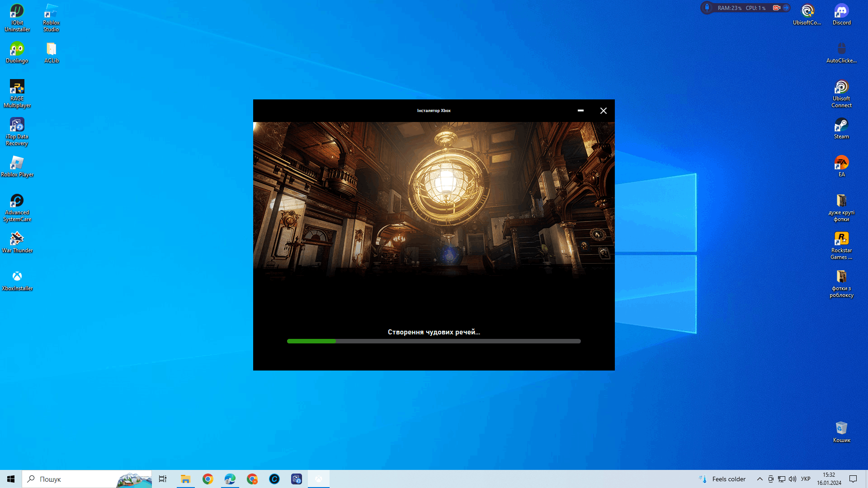Image resolution: width=868 pixels, height=488 pixels.
Task: Open IObit Uninstaller desktop shortcut
Action: [17, 18]
